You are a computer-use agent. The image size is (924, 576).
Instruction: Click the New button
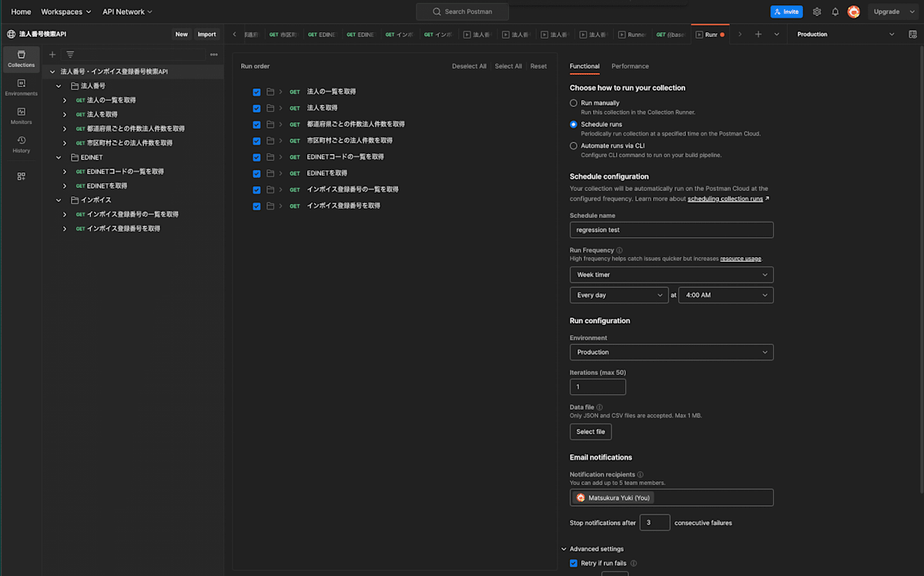(x=182, y=34)
